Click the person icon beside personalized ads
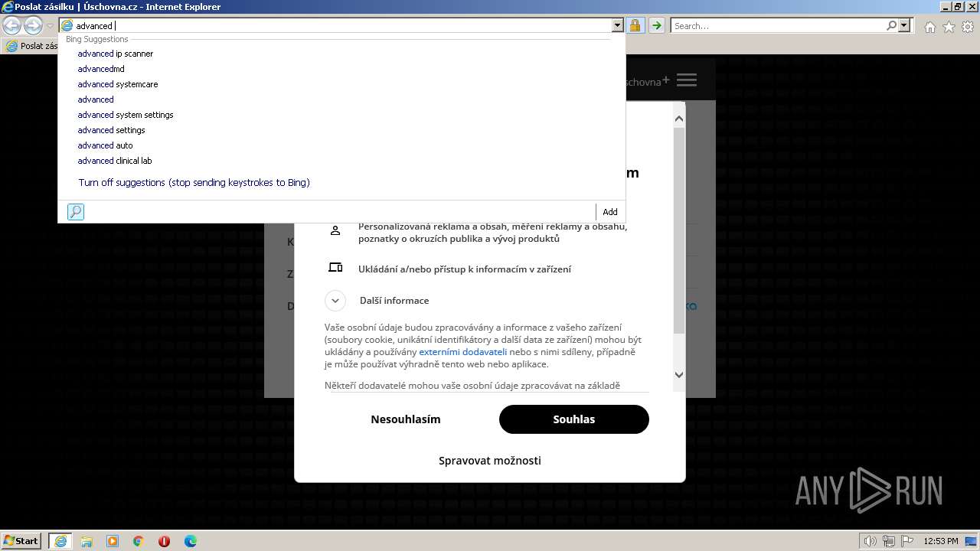Screen dimensions: 980x551 coord(335,230)
